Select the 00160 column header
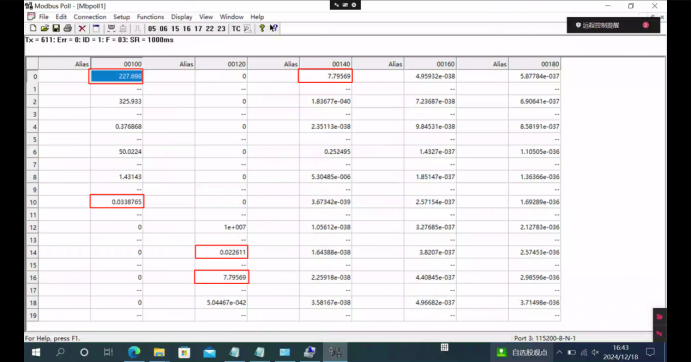The height and width of the screenshot is (362, 692). [x=430, y=64]
